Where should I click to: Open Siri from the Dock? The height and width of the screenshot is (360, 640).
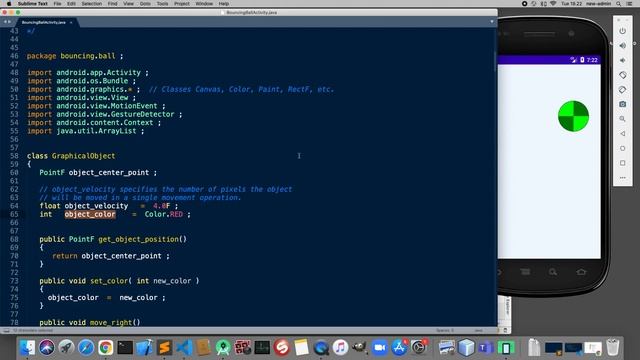point(47,347)
